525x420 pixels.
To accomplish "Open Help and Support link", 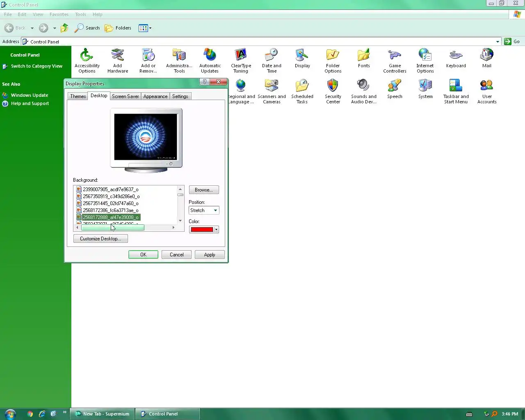I will click(30, 103).
